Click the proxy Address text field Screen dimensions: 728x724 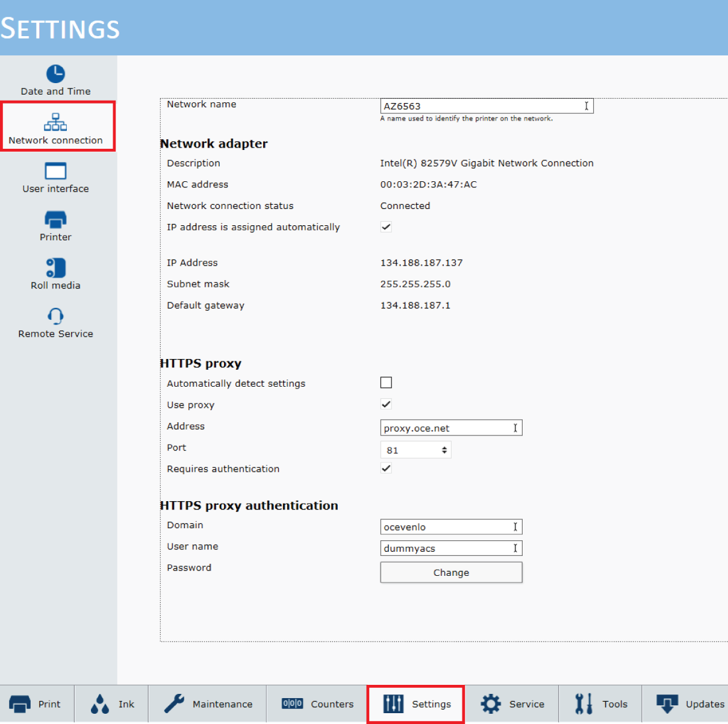[446, 428]
